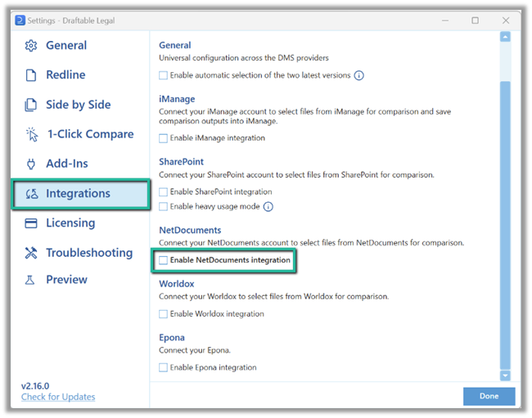Open the Integrations settings tab
The image size is (532, 418).
[x=81, y=194]
